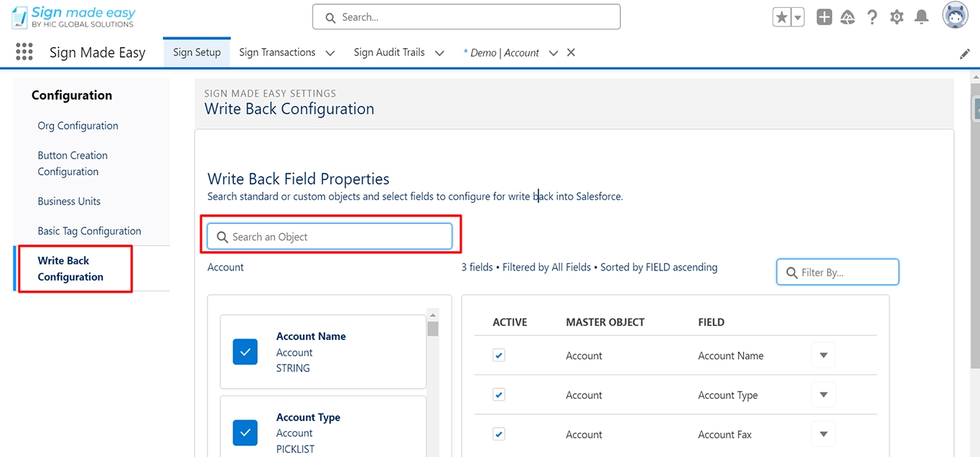Go to Button Creation Configuration
Image resolution: width=980 pixels, height=457 pixels.
coord(73,164)
